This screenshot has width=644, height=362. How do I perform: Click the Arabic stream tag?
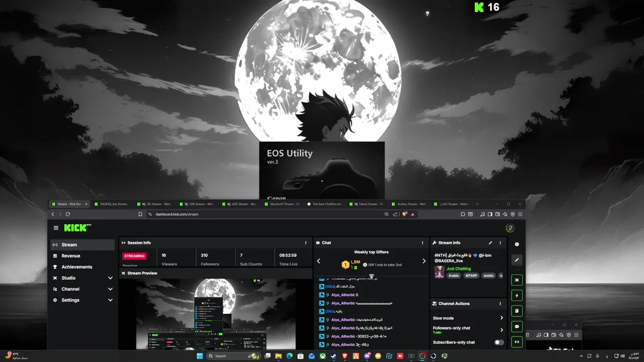pyautogui.click(x=454, y=276)
